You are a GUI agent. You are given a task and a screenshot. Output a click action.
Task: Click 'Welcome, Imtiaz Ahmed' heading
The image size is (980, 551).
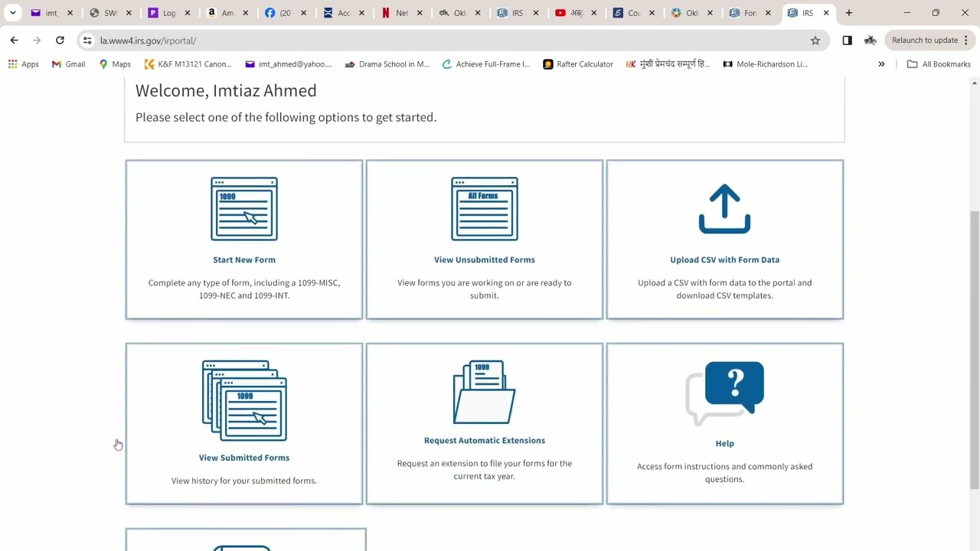[226, 90]
